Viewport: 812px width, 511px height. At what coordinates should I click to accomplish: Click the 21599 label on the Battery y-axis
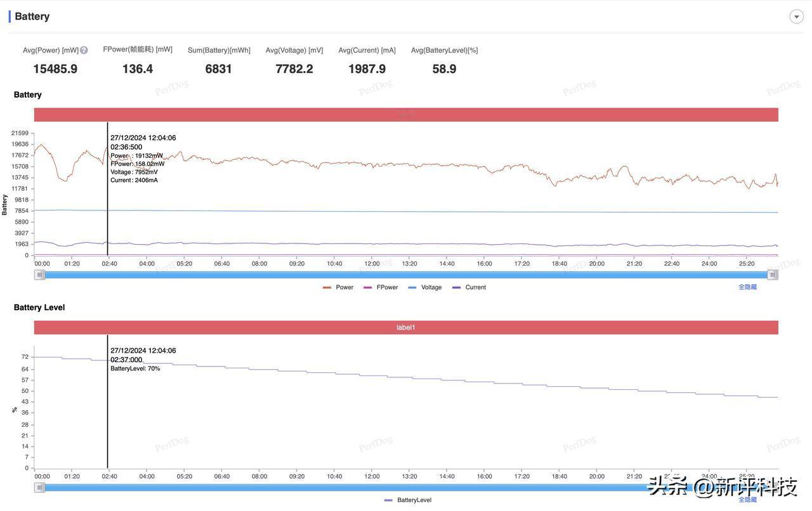click(x=20, y=133)
